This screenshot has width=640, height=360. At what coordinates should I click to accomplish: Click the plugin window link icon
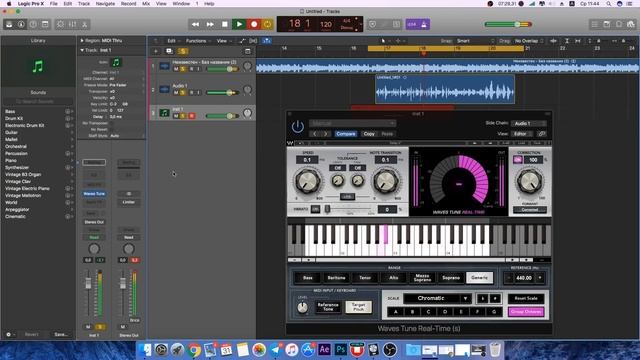coord(542,133)
